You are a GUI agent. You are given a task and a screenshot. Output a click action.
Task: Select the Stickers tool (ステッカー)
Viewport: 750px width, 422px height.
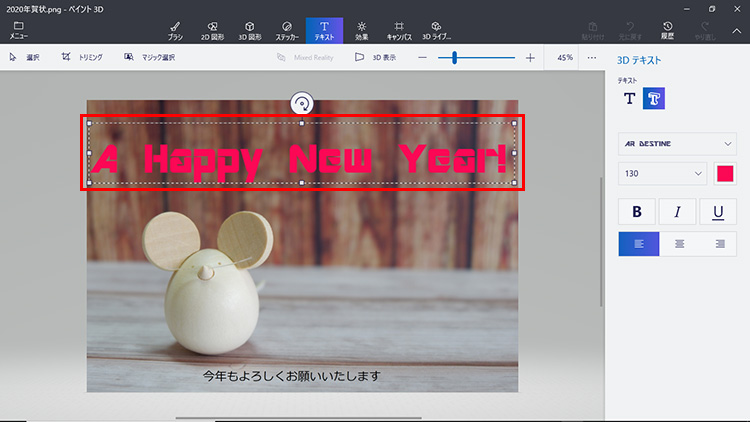coord(287,29)
